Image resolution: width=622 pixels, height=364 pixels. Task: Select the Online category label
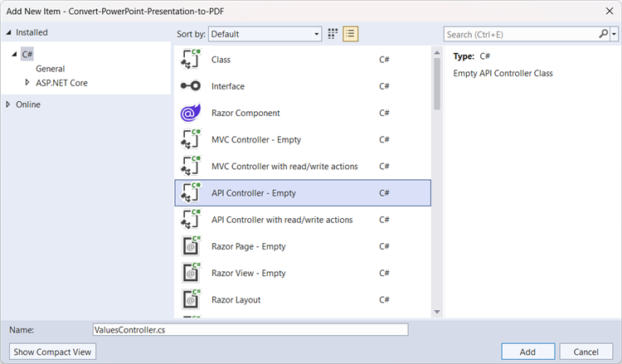(27, 104)
